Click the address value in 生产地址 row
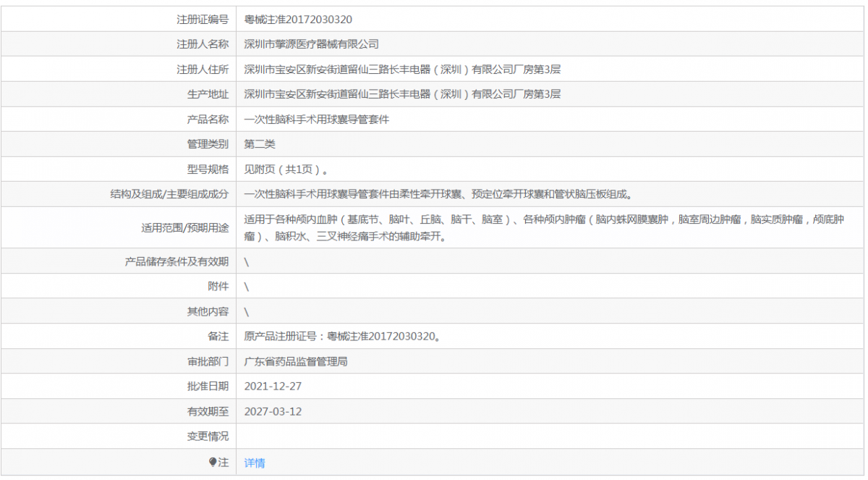The image size is (868, 480). coord(402,94)
